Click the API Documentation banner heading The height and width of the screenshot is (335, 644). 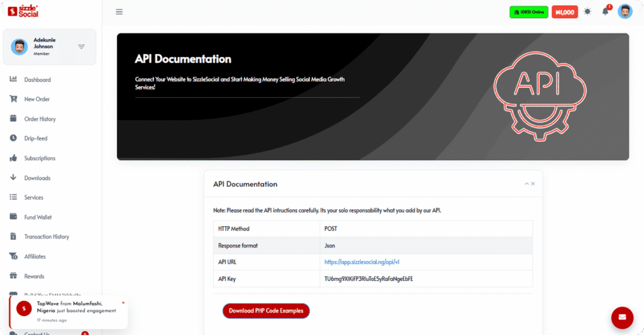coord(183,59)
